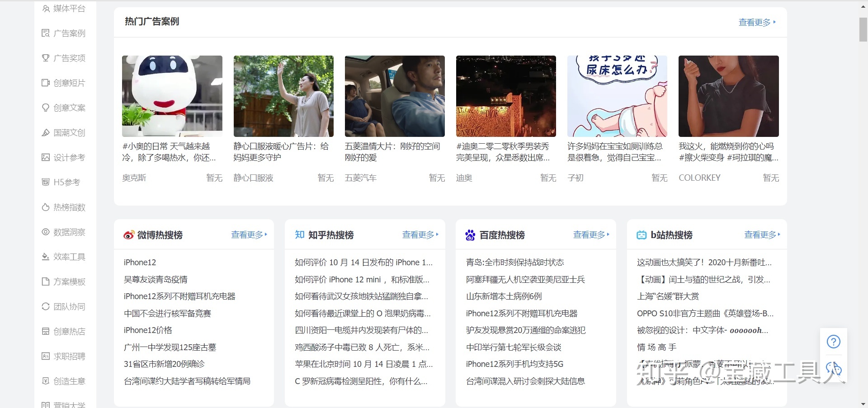Open 创意短片 video icon in sidebar
This screenshot has height=408, width=868.
tap(45, 83)
